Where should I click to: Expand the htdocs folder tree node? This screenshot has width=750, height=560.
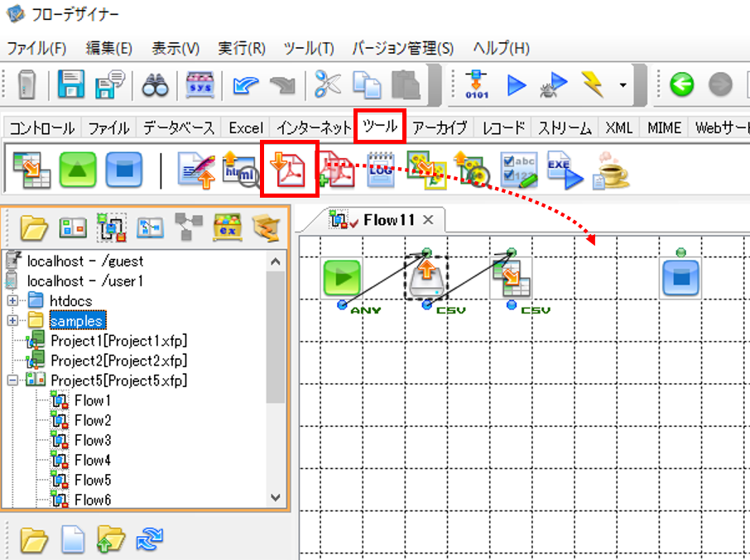pos(12,300)
